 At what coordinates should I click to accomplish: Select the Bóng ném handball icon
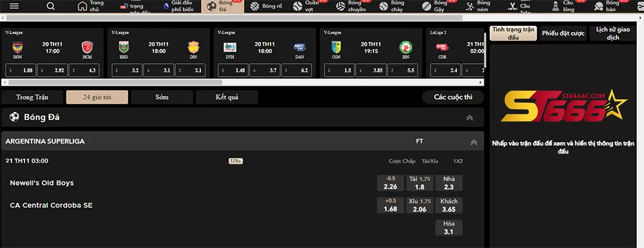(x=470, y=6)
